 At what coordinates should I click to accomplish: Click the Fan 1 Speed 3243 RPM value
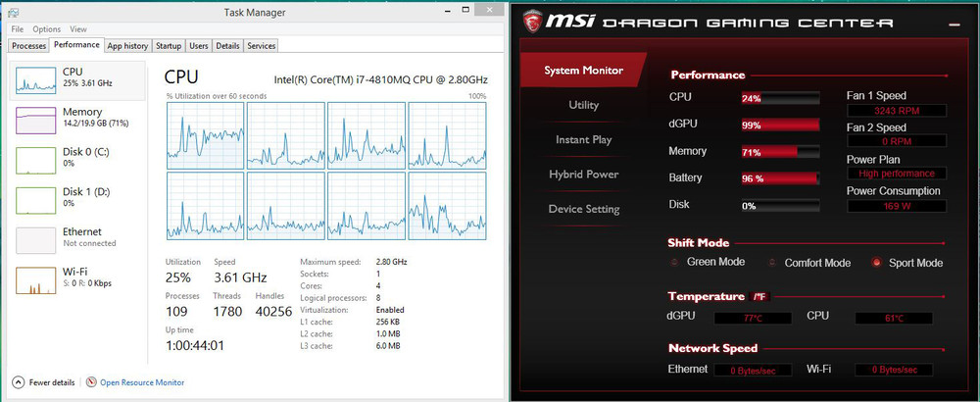coord(897,111)
